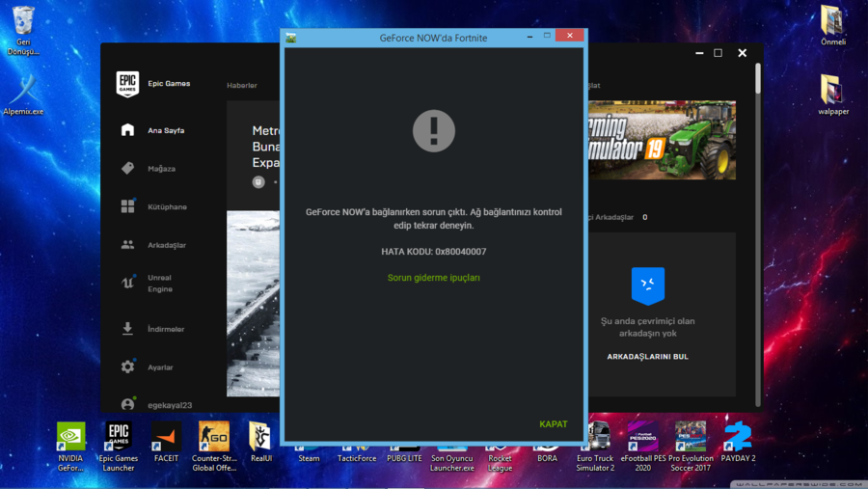868x489 pixels.
Task: Select Son Oyuncu Launcher.exe shortcut
Action: pos(451,457)
